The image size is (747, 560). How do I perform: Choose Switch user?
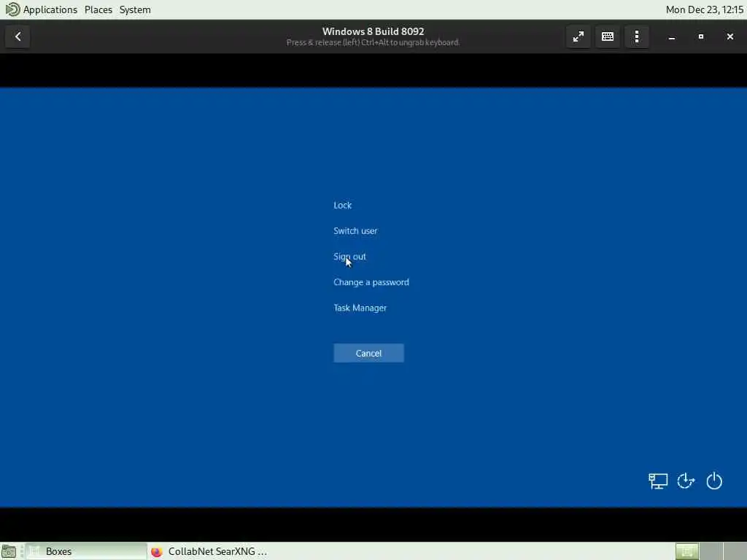click(355, 231)
